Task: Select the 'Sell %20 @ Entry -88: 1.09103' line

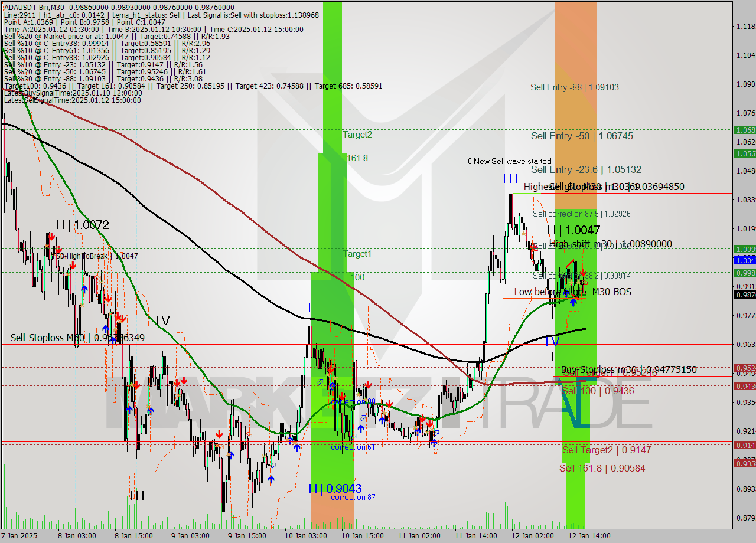Action: tap(103, 78)
